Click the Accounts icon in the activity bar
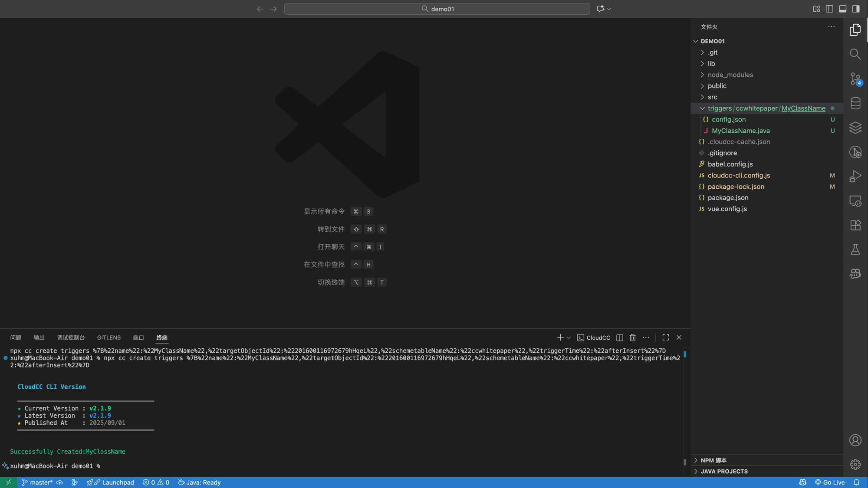Screen dimensions: 868x488 click(855, 440)
